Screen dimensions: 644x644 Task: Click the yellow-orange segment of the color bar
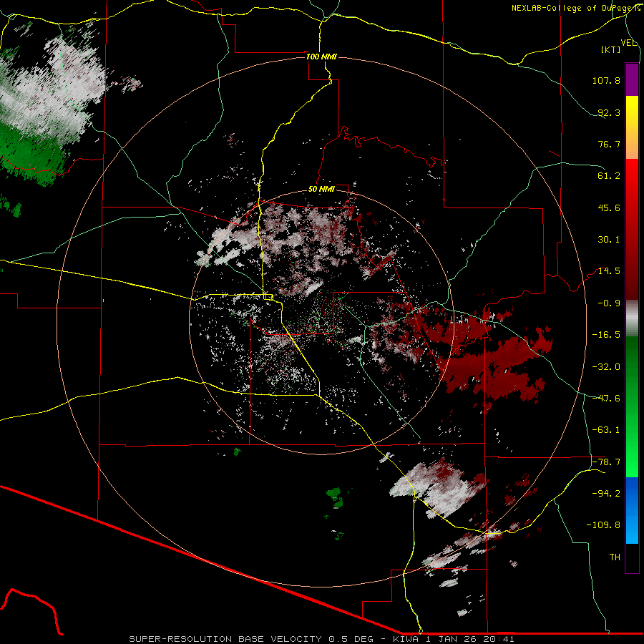pos(632,127)
